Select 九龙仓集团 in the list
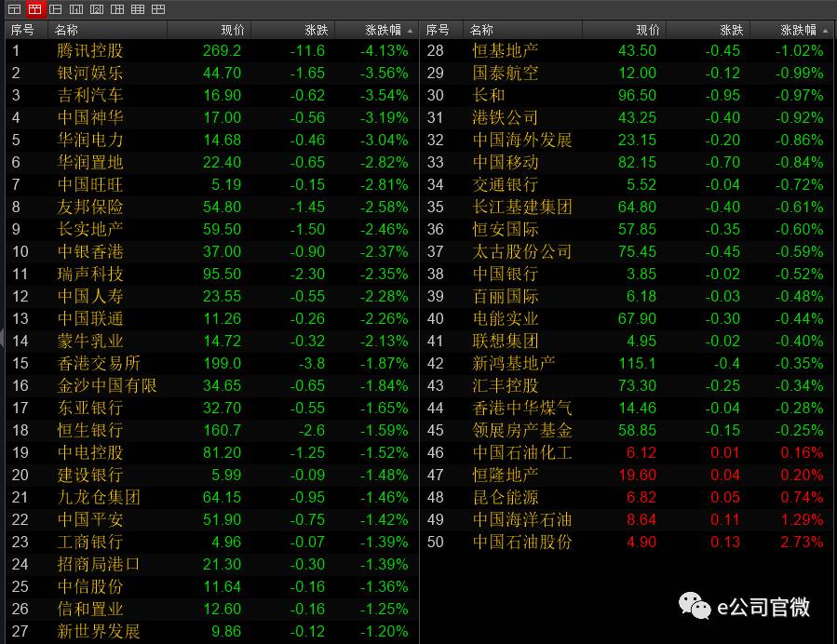The height and width of the screenshot is (644, 837). [x=99, y=497]
